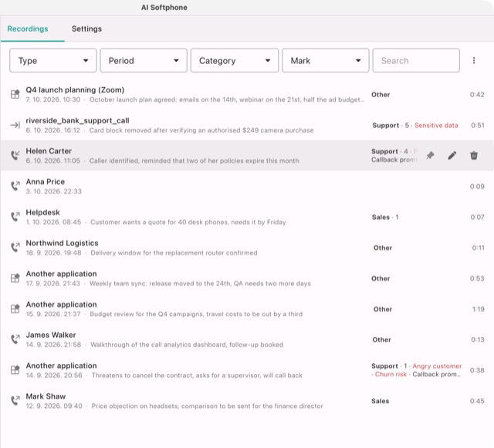Click app icon for 15. 9. Another application
The image size is (494, 448).
[15, 309]
